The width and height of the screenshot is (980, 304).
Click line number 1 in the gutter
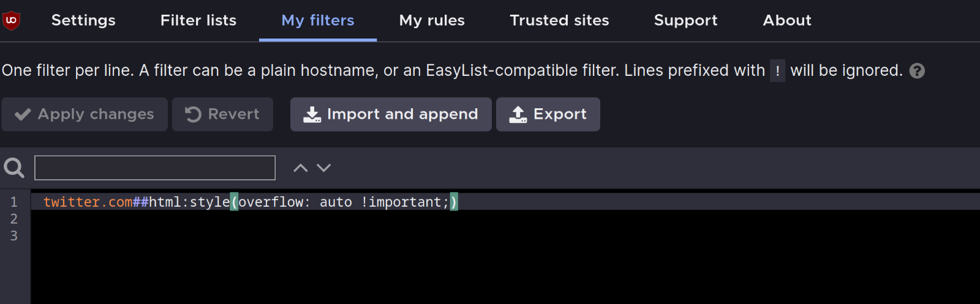[x=14, y=202]
